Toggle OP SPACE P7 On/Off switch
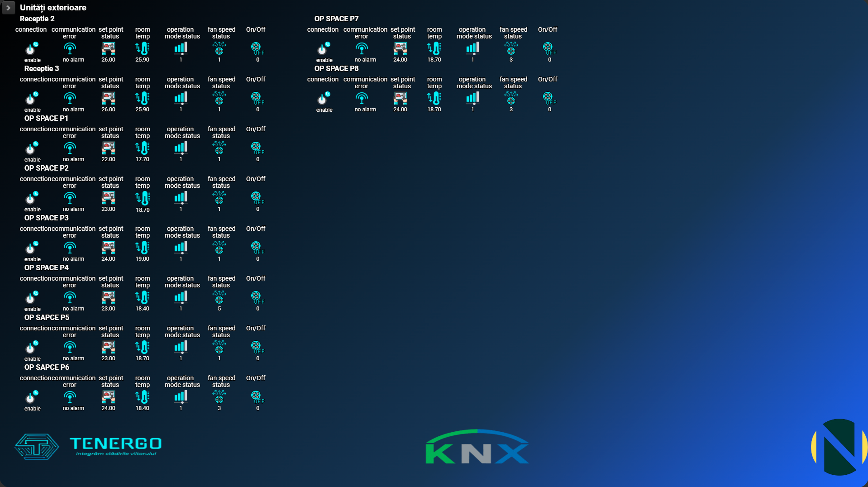 tap(549, 48)
